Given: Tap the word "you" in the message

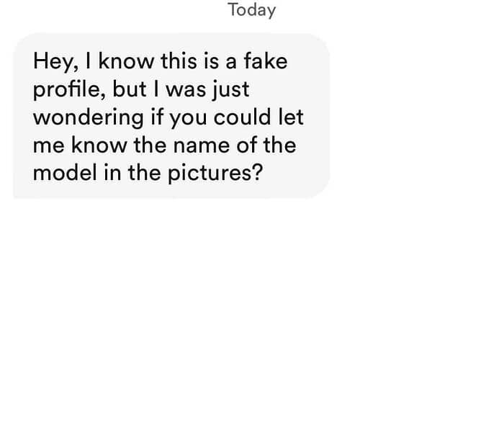Looking at the screenshot, I should pyautogui.click(x=187, y=118).
